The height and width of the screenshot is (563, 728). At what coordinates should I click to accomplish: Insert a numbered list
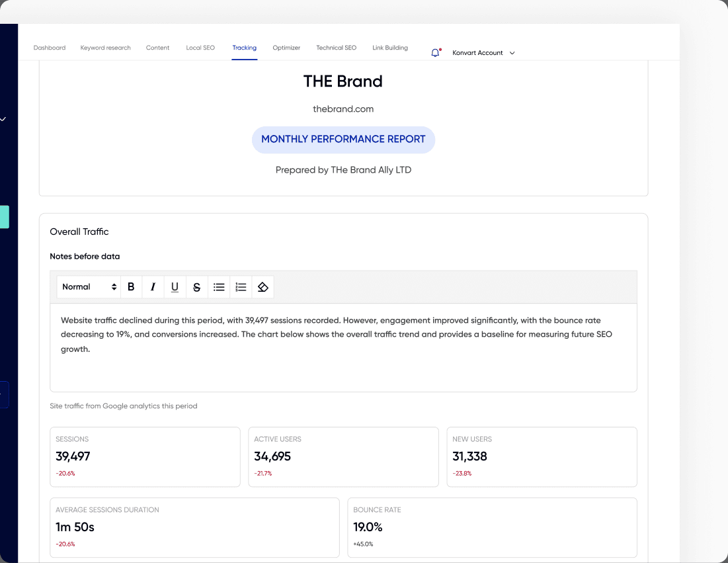(241, 287)
